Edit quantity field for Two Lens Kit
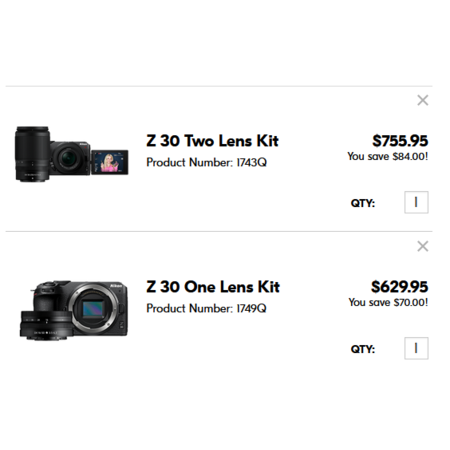This screenshot has width=450, height=450. (416, 202)
